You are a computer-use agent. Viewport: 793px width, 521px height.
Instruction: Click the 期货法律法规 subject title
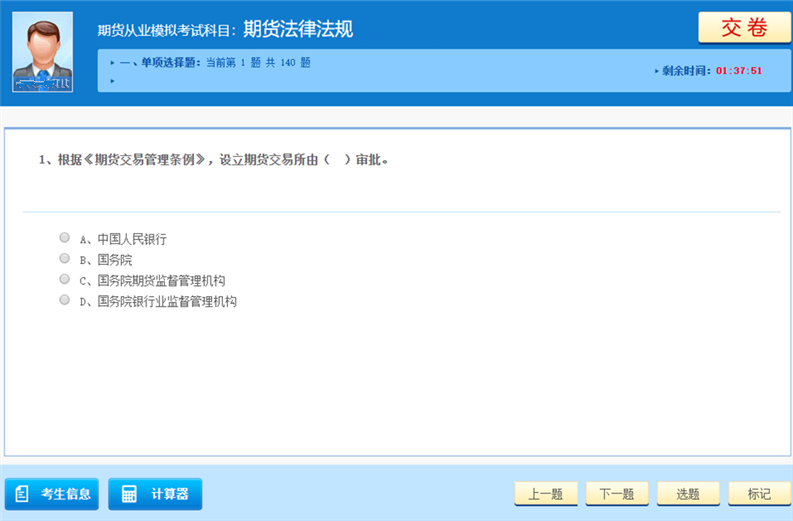pyautogui.click(x=298, y=29)
